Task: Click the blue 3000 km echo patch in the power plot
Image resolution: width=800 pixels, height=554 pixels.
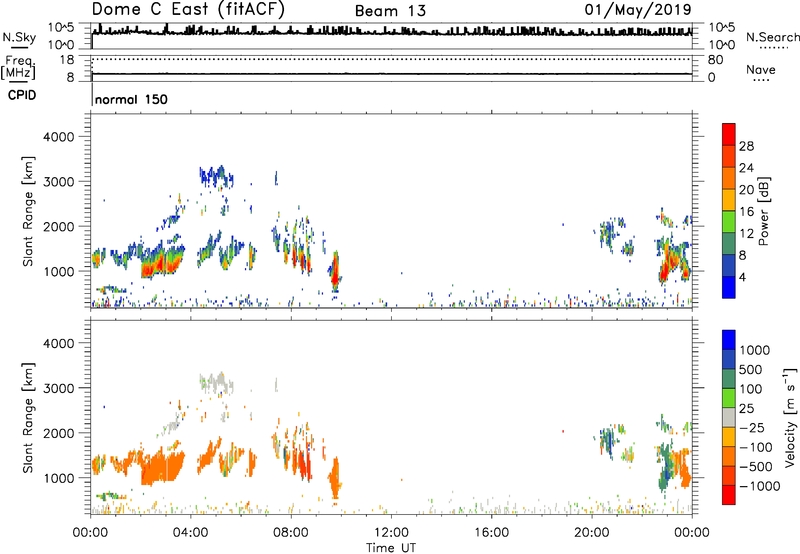Action: tap(216, 177)
